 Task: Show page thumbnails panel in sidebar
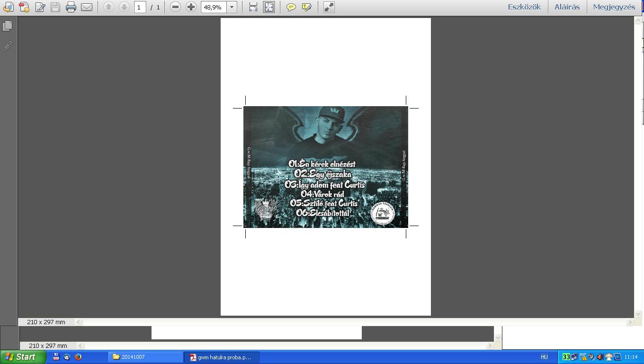(x=8, y=26)
